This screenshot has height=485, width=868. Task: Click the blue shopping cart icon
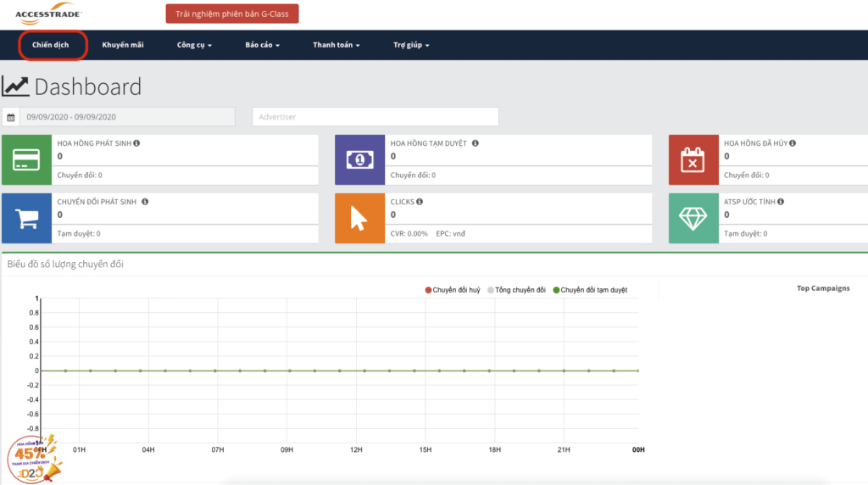(26, 218)
